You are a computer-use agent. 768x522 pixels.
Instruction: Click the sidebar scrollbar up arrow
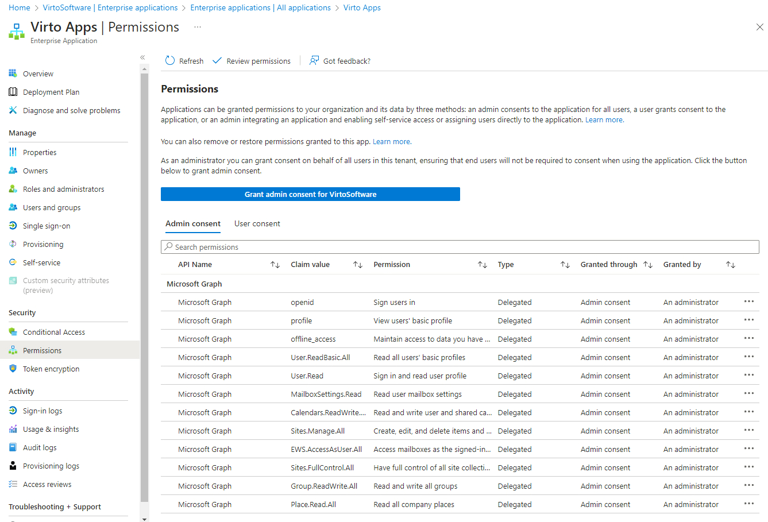click(144, 70)
